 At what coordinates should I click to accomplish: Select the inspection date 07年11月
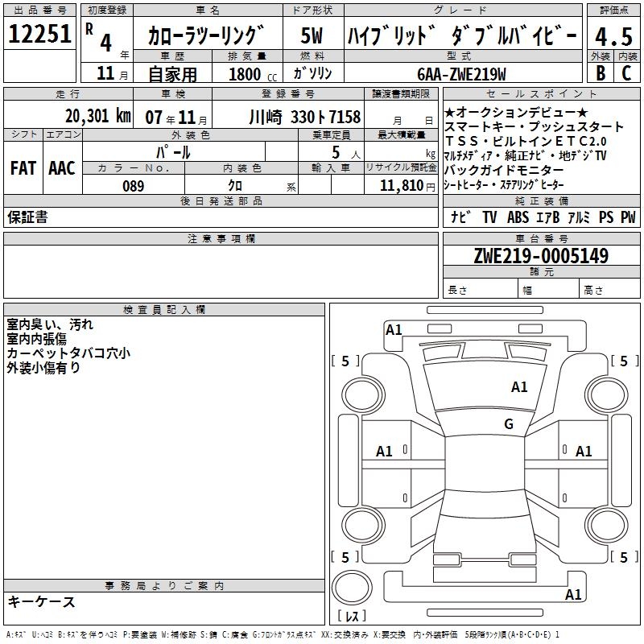tap(176, 118)
